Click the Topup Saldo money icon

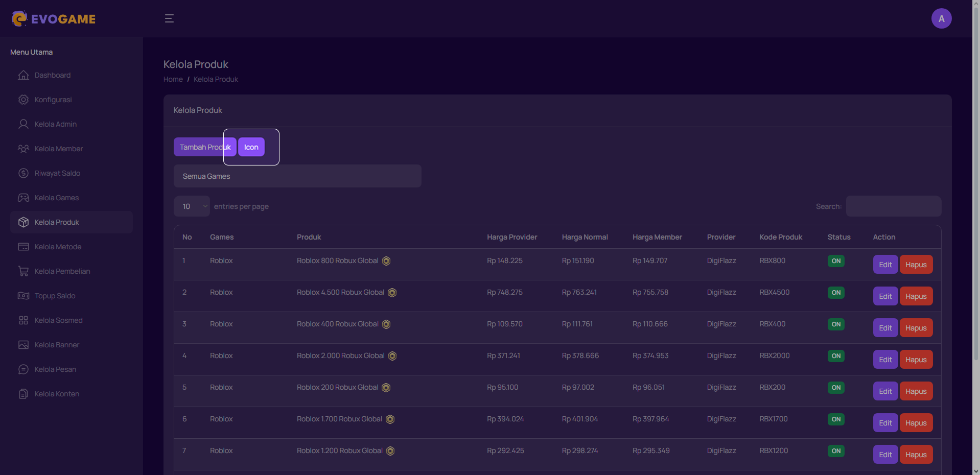[x=24, y=296]
